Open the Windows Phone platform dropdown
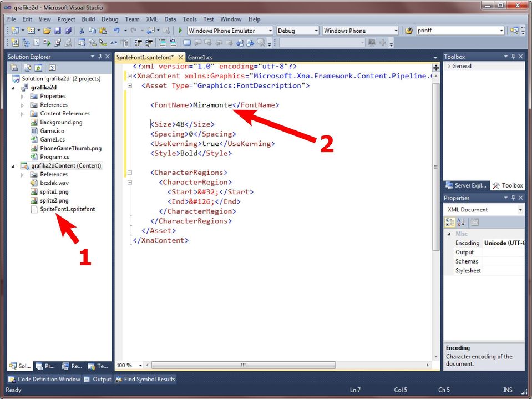The image size is (532, 399). tap(396, 31)
